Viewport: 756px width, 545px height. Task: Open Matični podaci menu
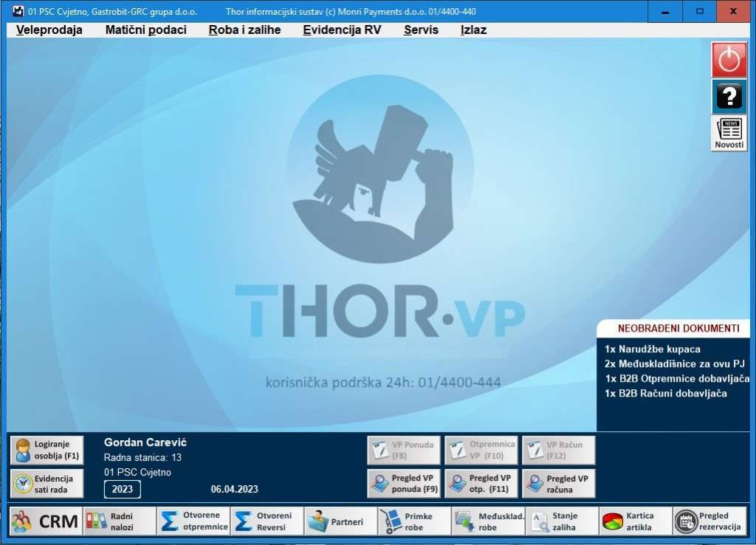coord(145,30)
